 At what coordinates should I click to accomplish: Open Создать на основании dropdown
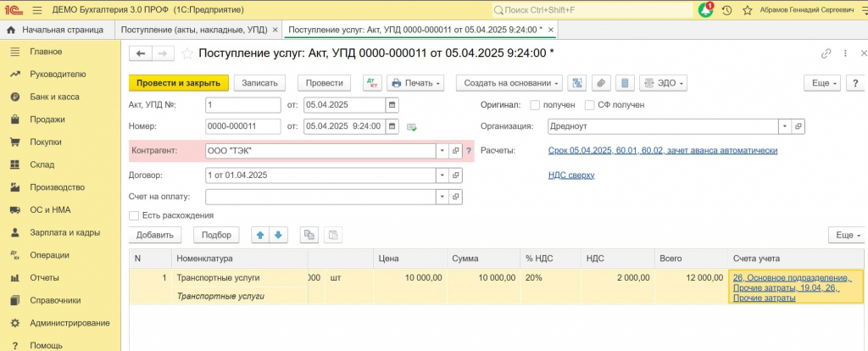pyautogui.click(x=509, y=83)
